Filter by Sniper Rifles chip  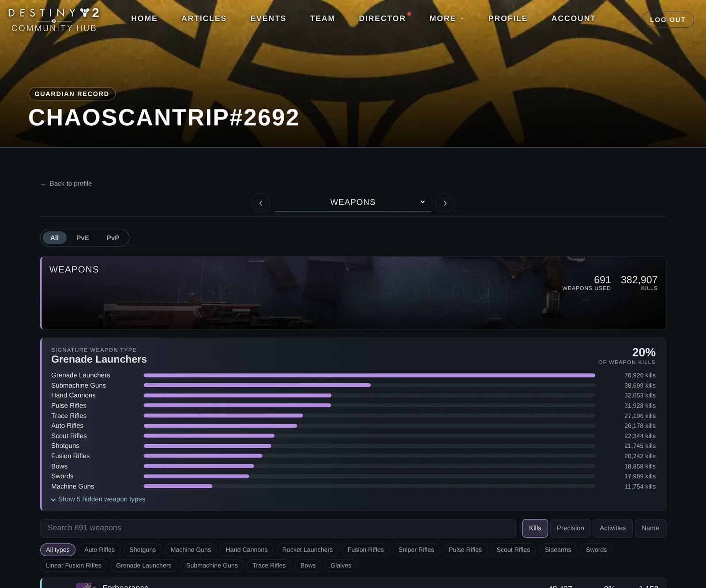pyautogui.click(x=416, y=550)
